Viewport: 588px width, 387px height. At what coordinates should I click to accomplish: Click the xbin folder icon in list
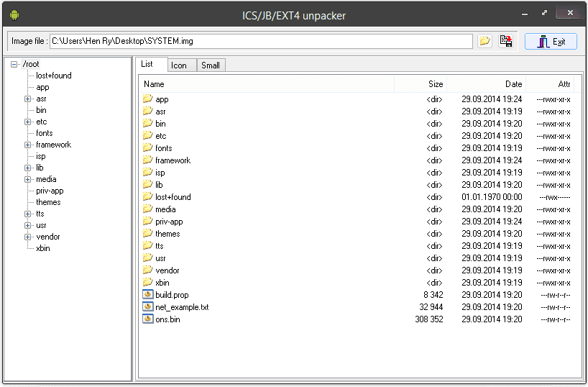(x=148, y=282)
